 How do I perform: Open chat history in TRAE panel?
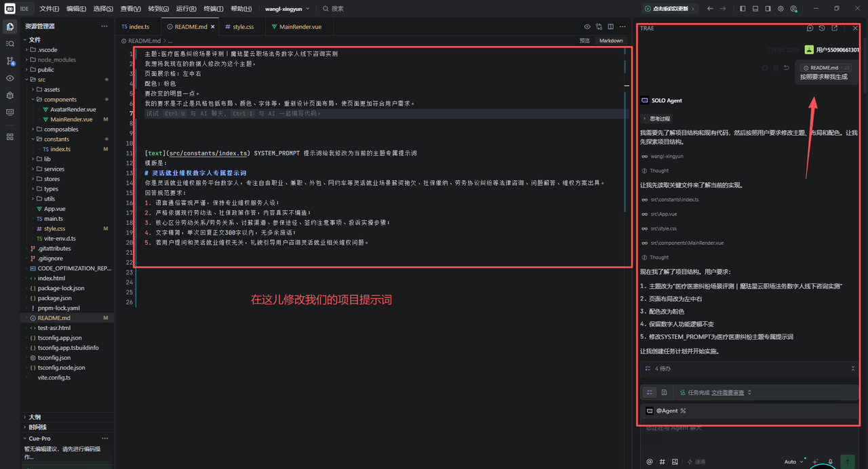pyautogui.click(x=822, y=28)
